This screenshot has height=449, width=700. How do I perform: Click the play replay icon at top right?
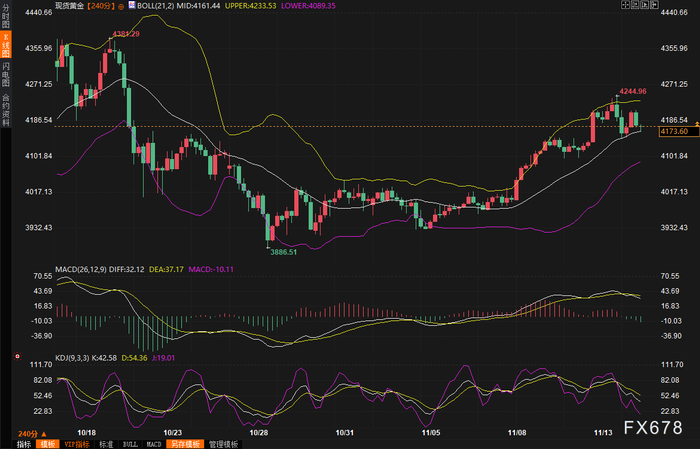pyautogui.click(x=645, y=5)
